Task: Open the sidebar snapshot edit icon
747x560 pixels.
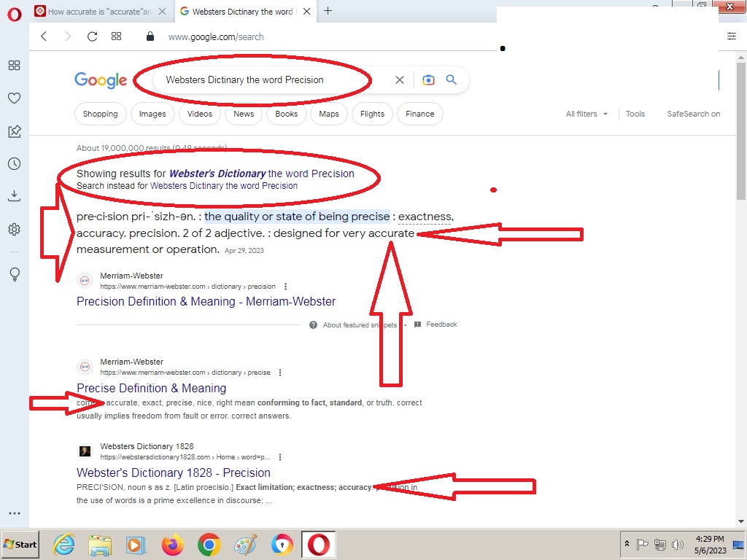Action: point(15,131)
